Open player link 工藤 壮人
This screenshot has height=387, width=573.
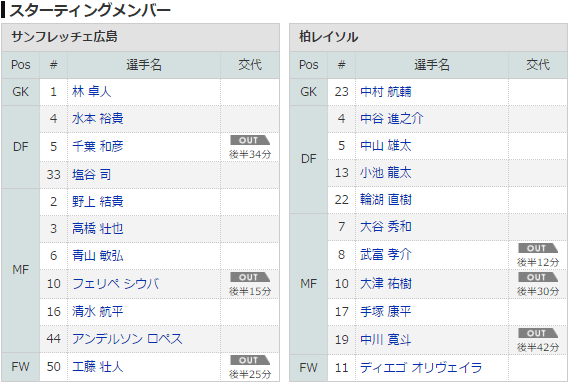98,367
